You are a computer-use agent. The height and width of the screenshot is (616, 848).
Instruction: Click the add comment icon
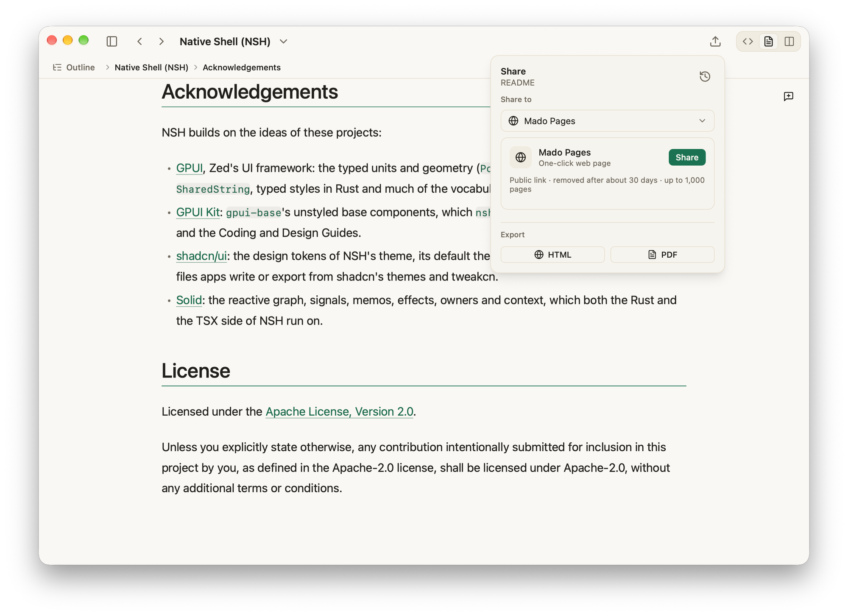tap(789, 97)
